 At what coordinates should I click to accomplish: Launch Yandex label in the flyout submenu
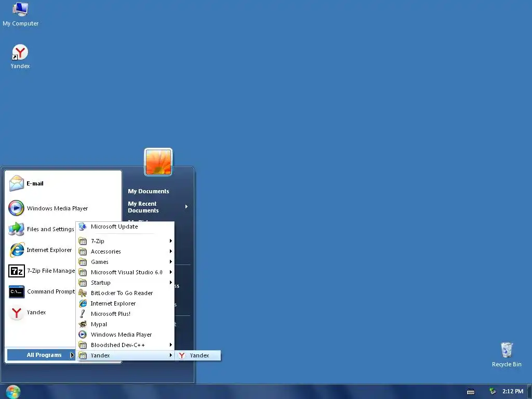tap(199, 355)
